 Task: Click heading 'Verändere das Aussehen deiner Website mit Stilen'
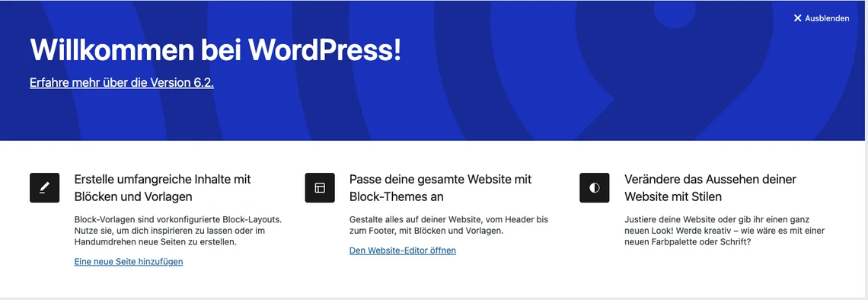tap(710, 187)
